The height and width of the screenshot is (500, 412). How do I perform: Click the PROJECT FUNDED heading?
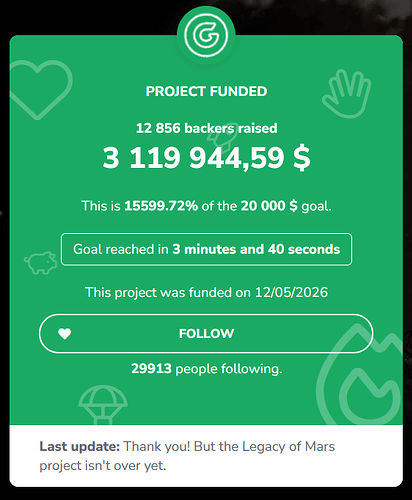(x=206, y=91)
